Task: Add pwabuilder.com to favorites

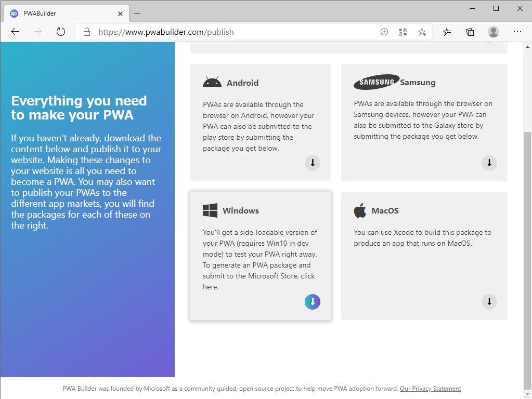Action: click(422, 32)
